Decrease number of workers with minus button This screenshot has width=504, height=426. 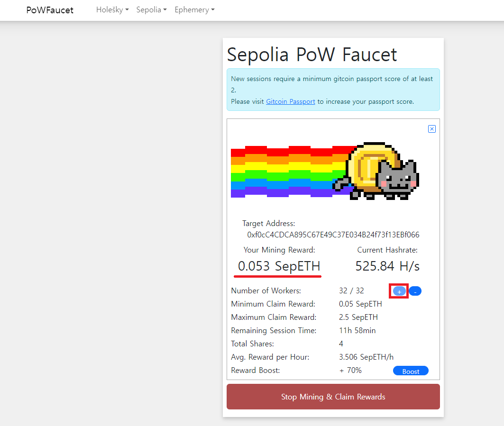[415, 291]
